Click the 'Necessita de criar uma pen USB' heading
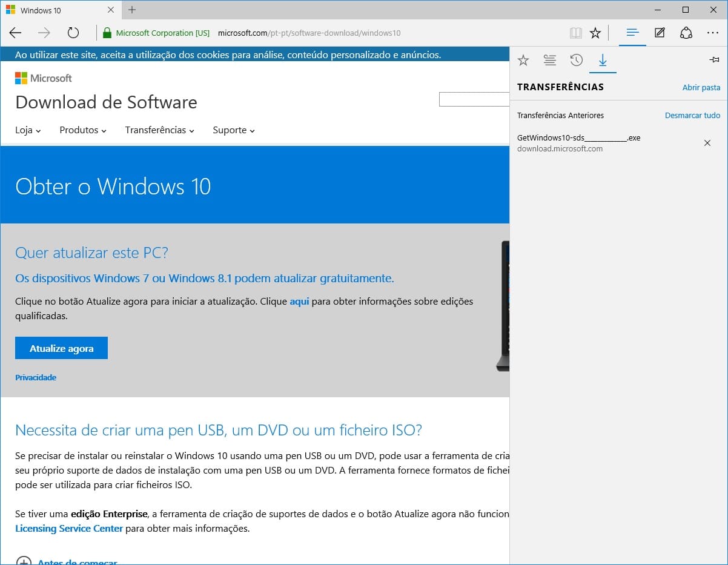The width and height of the screenshot is (728, 565). coord(219,431)
